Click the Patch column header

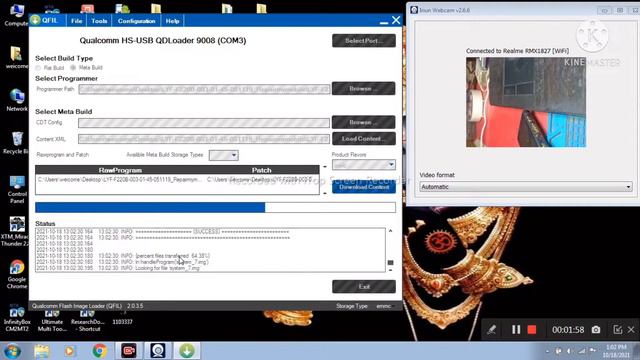pos(262,170)
